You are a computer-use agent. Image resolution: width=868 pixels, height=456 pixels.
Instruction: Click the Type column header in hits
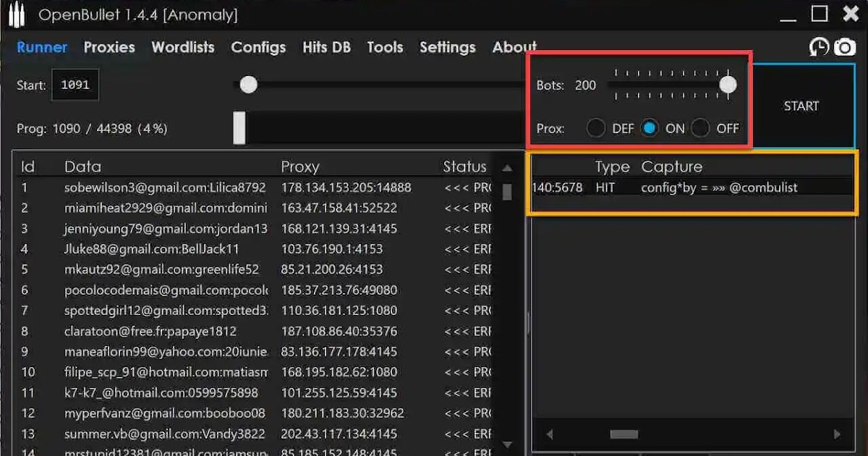[x=613, y=167]
